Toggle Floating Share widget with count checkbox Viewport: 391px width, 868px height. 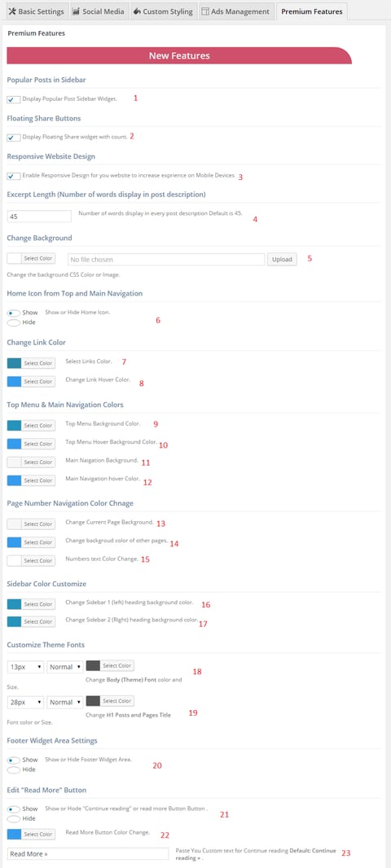[14, 138]
